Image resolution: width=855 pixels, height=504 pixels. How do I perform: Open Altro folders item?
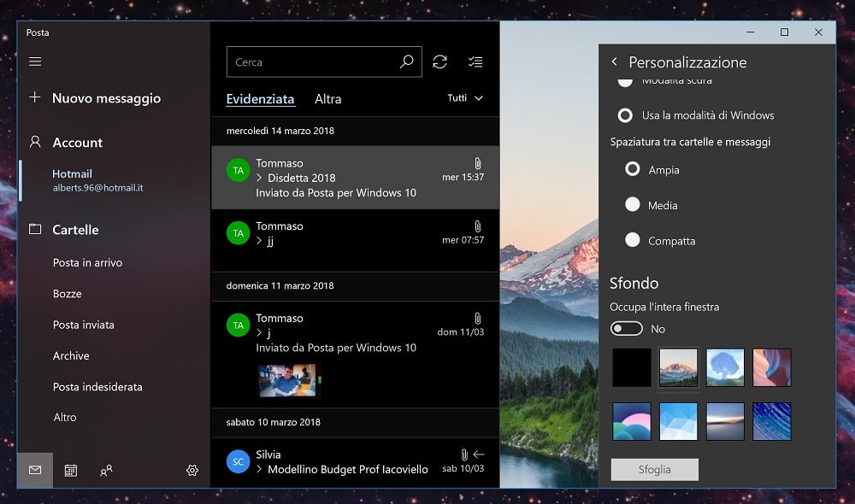[x=65, y=418]
